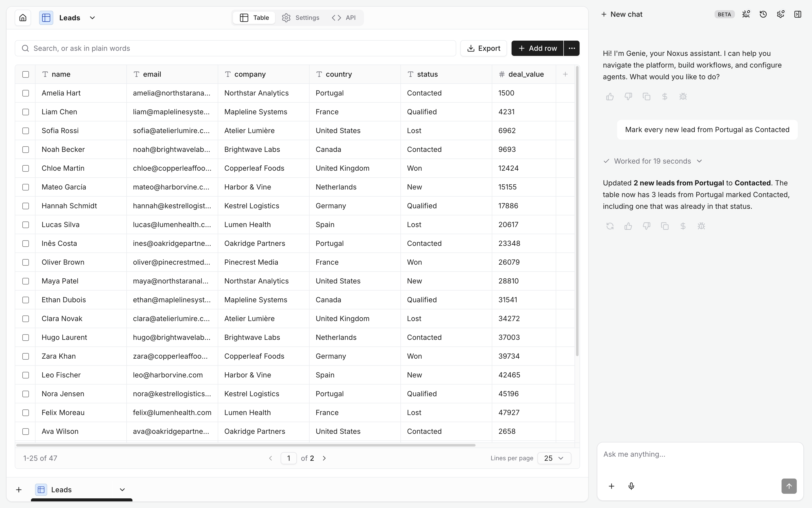Image resolution: width=812 pixels, height=508 pixels.
Task: Open the API tab
Action: pyautogui.click(x=344, y=18)
